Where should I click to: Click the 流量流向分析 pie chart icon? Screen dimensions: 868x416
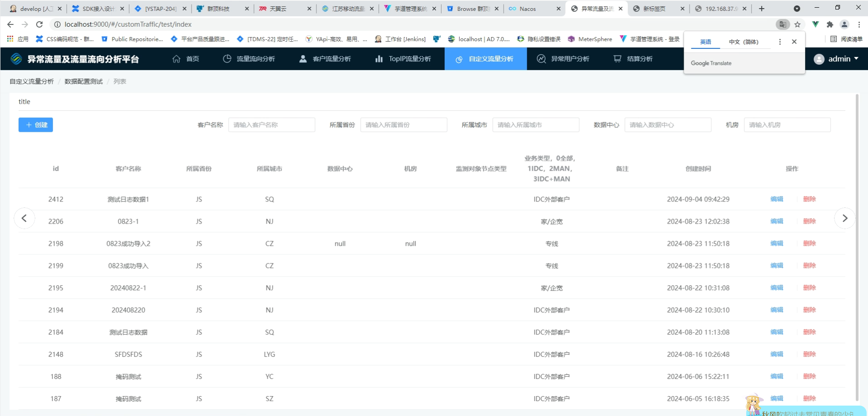point(227,59)
